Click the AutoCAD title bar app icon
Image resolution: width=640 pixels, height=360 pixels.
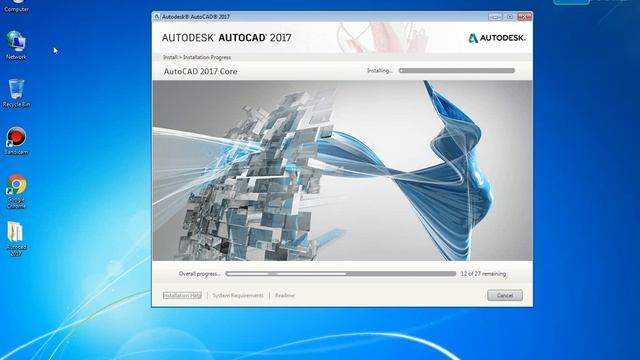point(157,17)
